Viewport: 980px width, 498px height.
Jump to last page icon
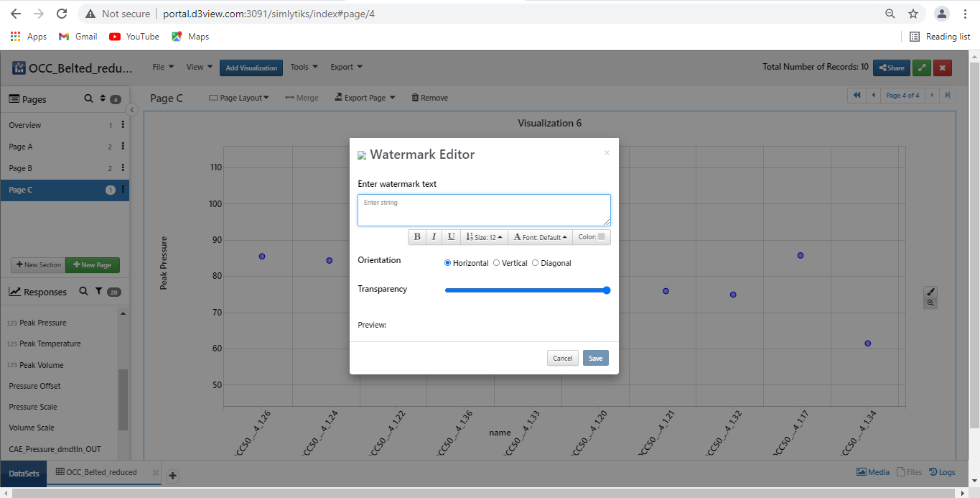948,95
